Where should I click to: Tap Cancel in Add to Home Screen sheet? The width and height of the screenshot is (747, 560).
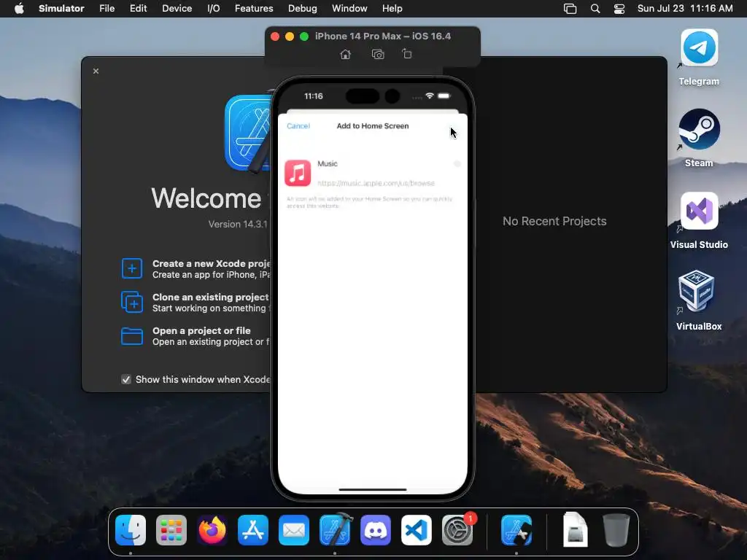(298, 126)
